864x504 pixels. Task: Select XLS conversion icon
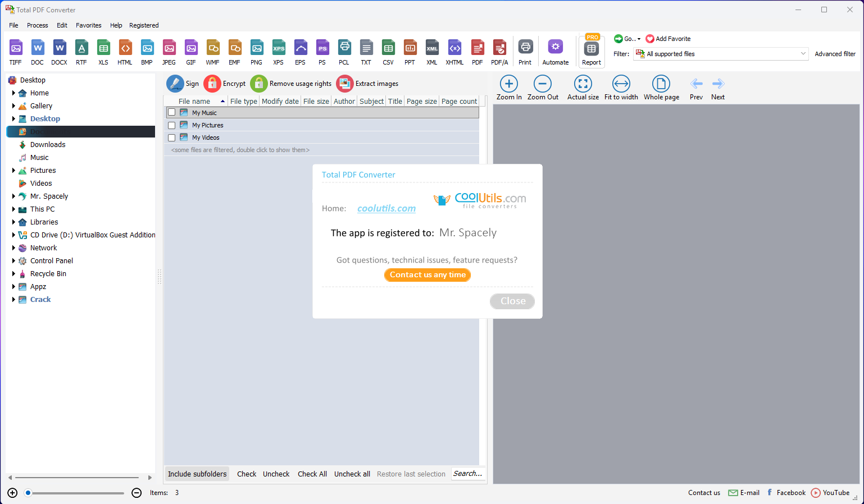(x=103, y=52)
